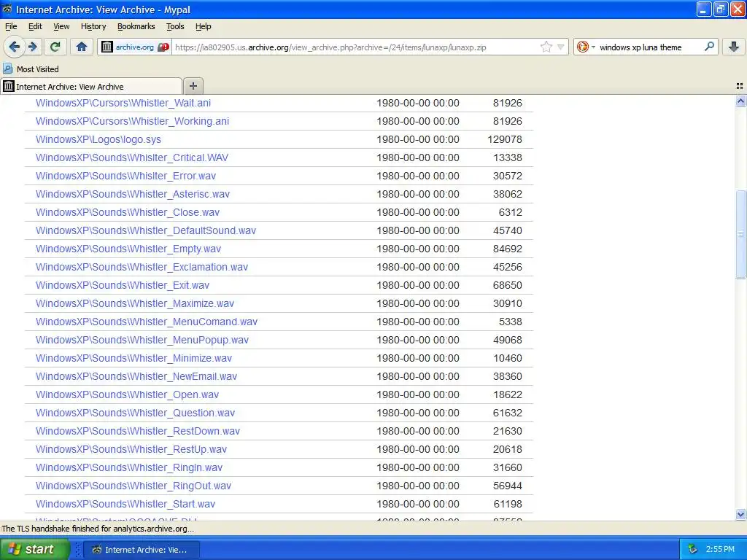Click the archive.org site identity icon
The image size is (747, 560).
(107, 47)
